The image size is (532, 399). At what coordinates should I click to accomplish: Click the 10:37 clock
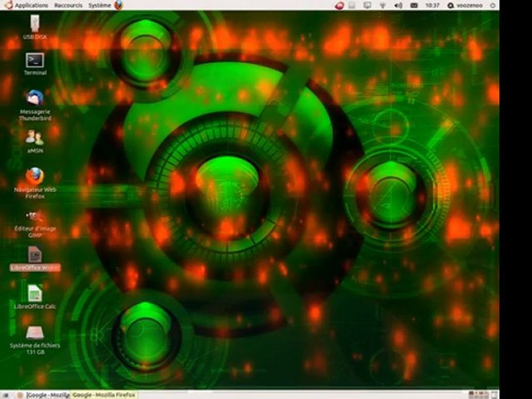click(432, 6)
